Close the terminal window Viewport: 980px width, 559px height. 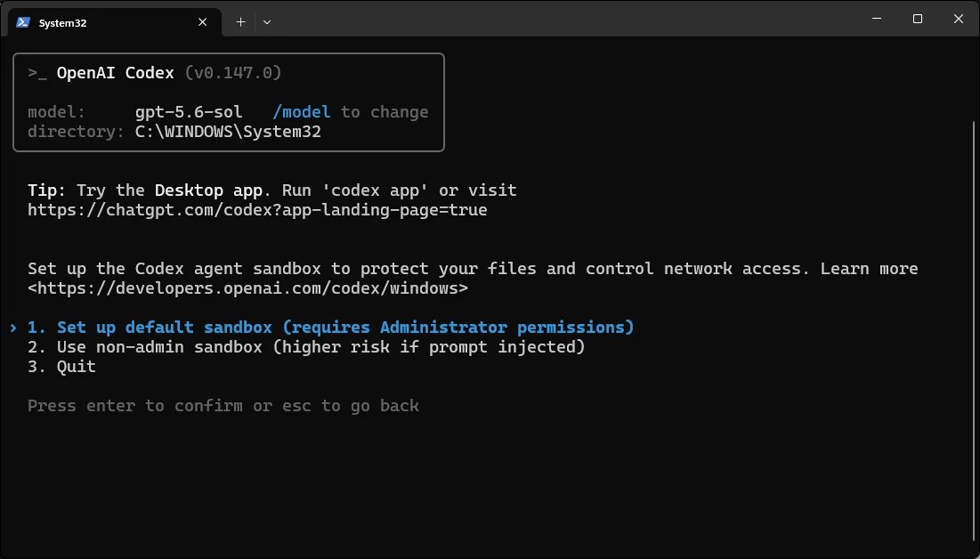pyautogui.click(x=958, y=19)
